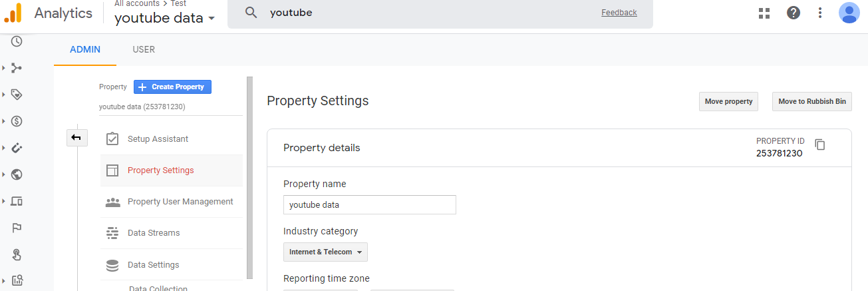Click the Move to Rubbish Bin button
The width and height of the screenshot is (868, 291).
[811, 101]
